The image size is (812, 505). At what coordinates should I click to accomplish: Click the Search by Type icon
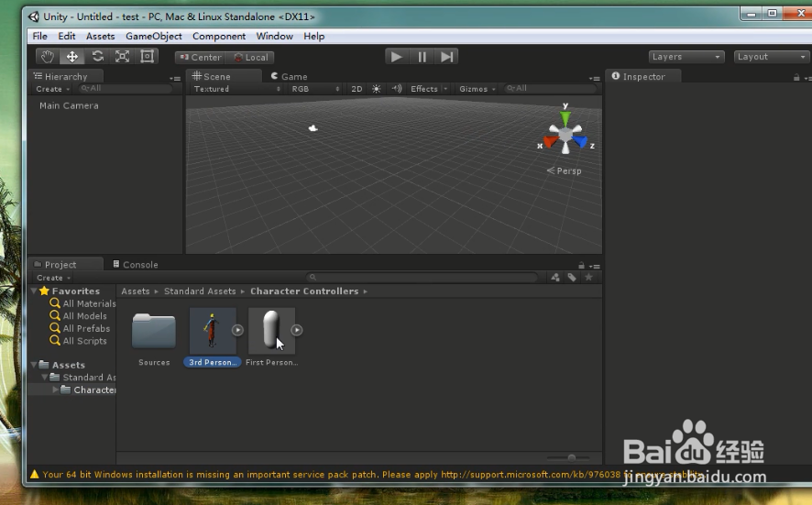coord(555,278)
